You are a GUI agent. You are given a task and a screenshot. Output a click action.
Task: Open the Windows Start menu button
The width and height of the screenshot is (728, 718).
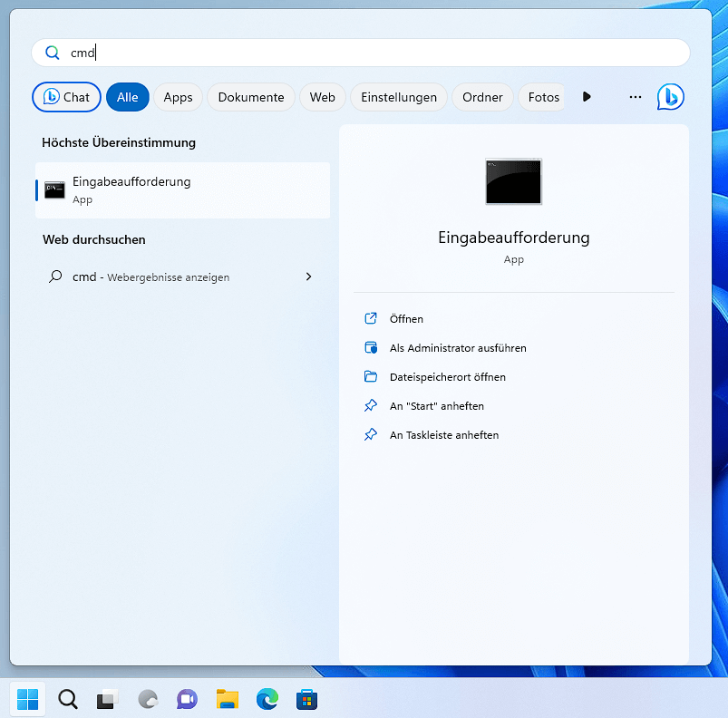[x=27, y=699]
